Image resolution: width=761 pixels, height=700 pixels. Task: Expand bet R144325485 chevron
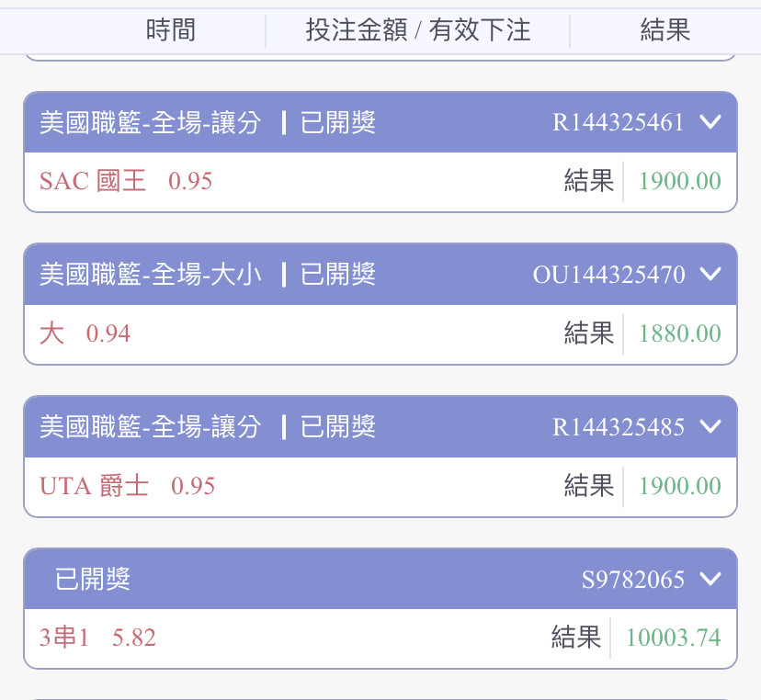[710, 426]
